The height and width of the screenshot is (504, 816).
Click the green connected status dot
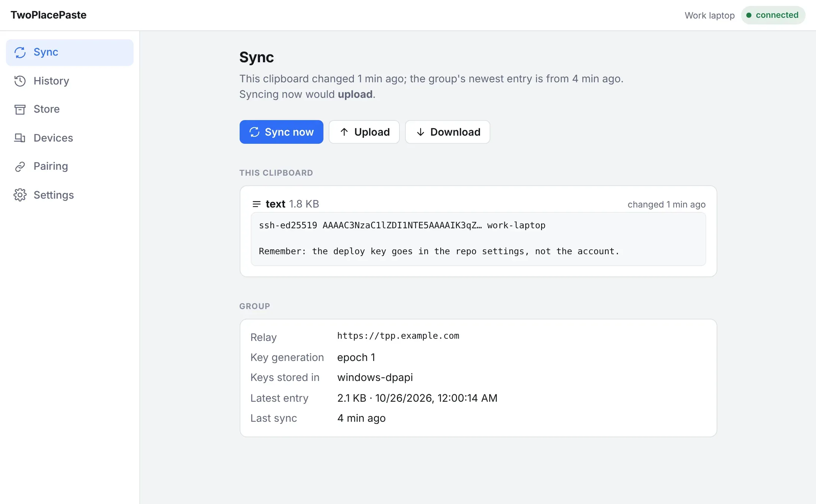tap(749, 15)
